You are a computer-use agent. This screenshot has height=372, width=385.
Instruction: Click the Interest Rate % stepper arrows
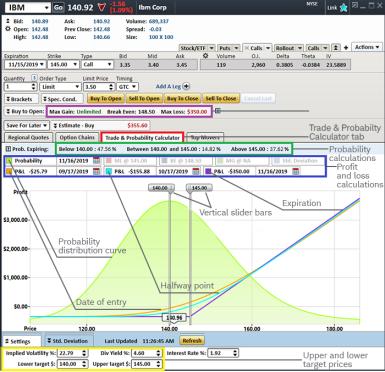point(235,353)
